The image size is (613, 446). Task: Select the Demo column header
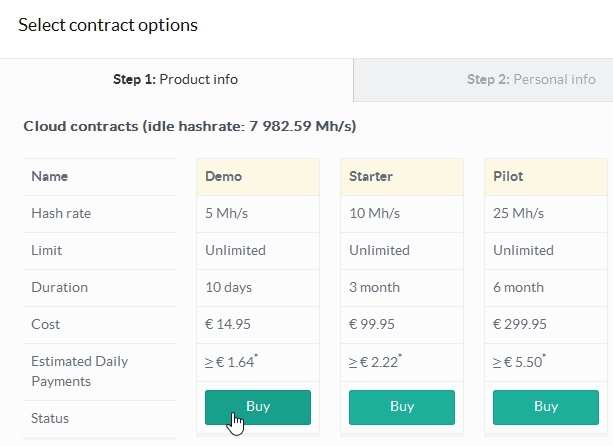click(x=258, y=177)
